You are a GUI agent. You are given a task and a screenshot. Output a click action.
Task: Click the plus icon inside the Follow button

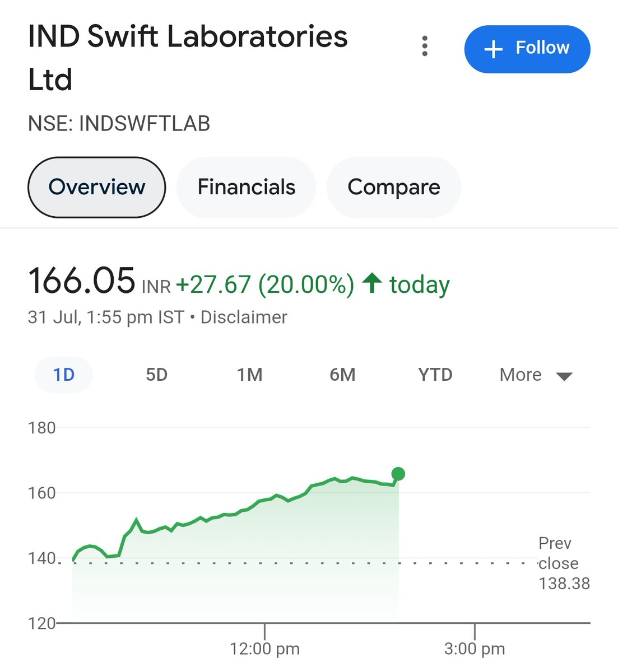point(492,49)
